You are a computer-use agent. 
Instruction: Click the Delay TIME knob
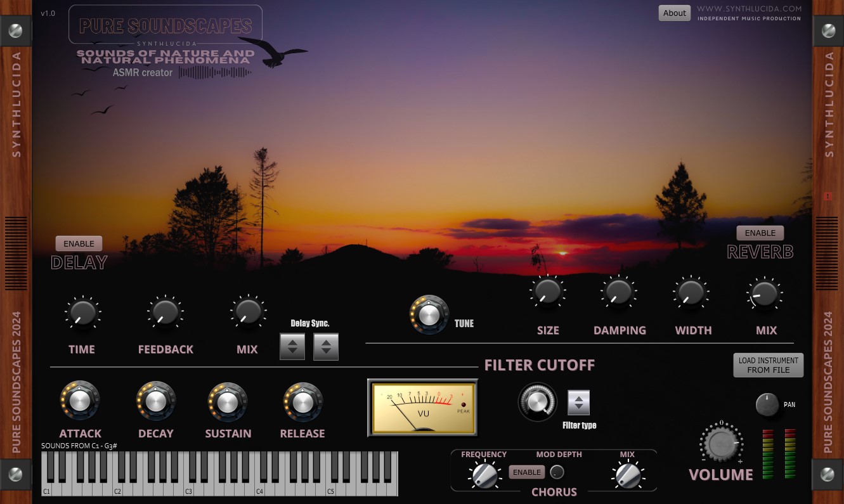82,313
